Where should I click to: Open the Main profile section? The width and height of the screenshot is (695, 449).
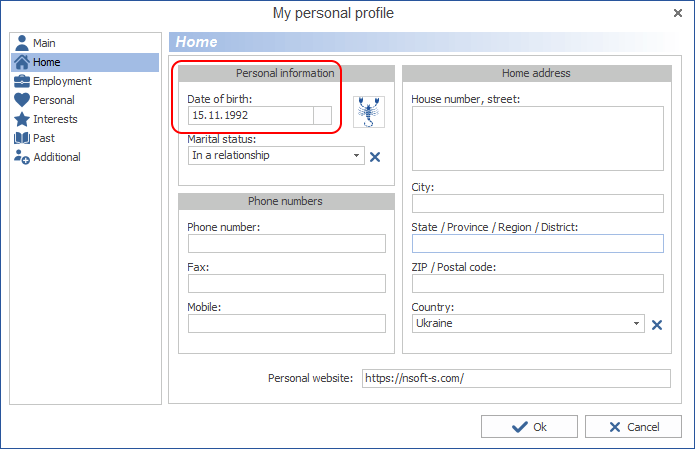44,43
